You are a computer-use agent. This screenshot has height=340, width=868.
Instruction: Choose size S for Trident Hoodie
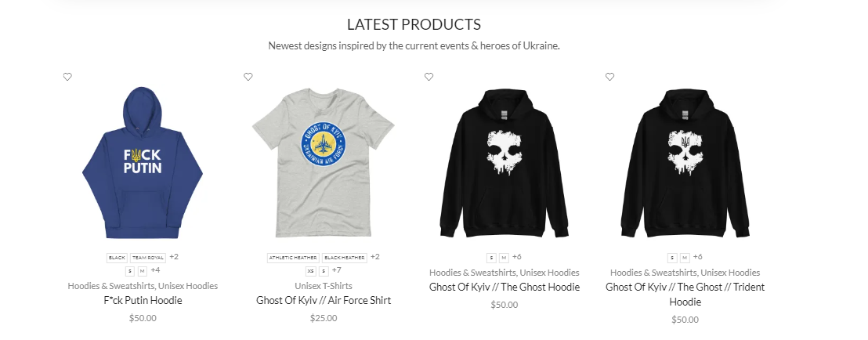click(x=672, y=258)
